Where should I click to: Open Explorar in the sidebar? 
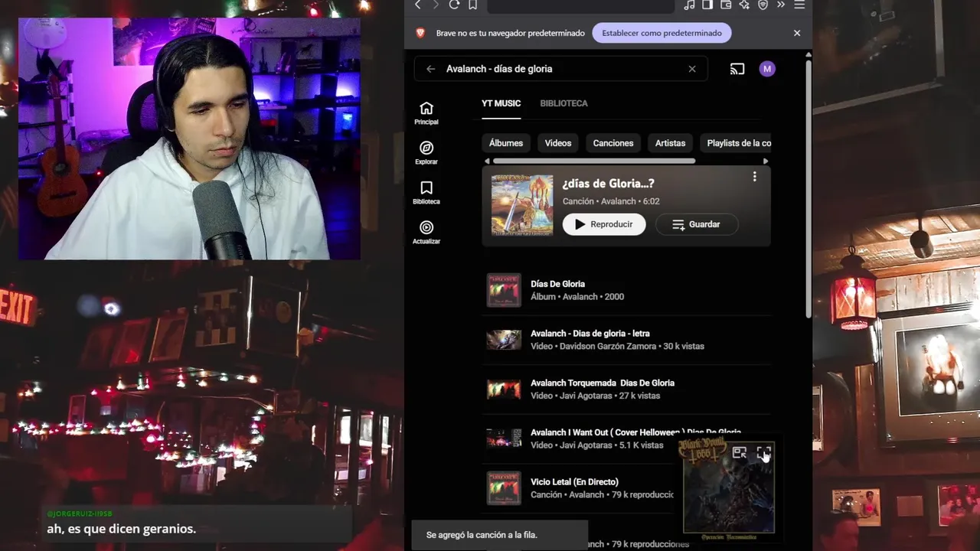(426, 153)
